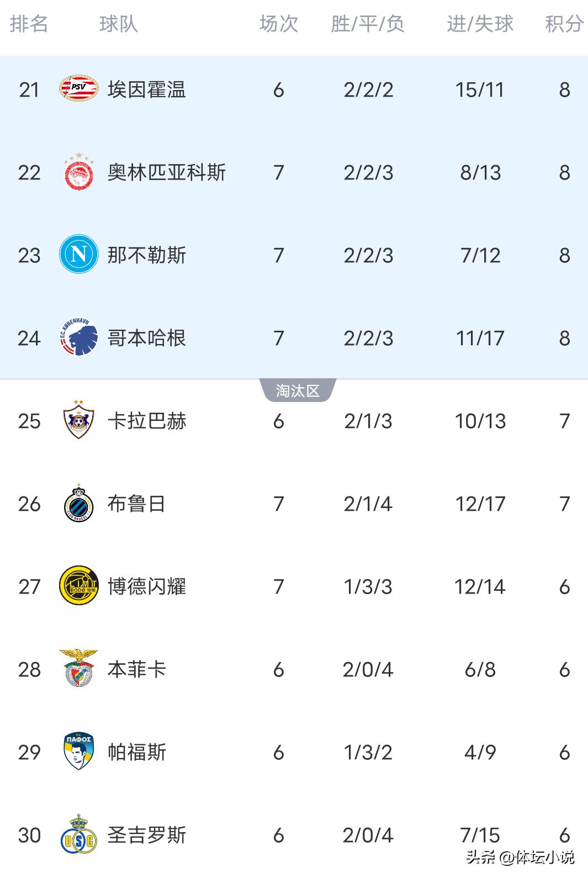Tap the Club Brugge crest
This screenshot has height=878, width=588.
point(79,503)
